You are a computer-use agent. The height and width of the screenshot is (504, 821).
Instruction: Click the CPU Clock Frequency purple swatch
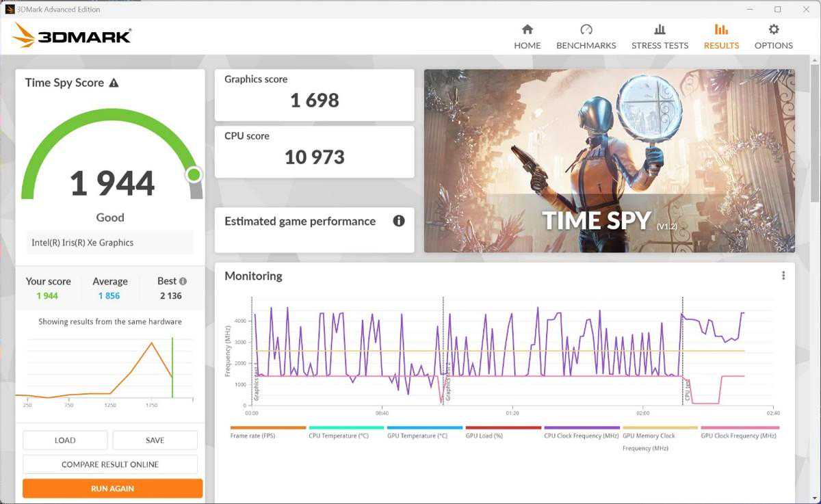[x=581, y=428]
